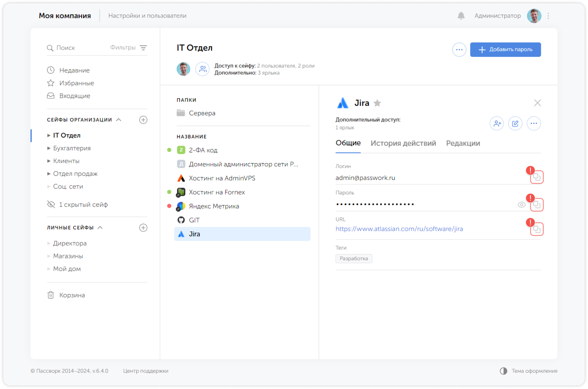
Task: Open the Trash (Корзина) section
Action: click(72, 295)
